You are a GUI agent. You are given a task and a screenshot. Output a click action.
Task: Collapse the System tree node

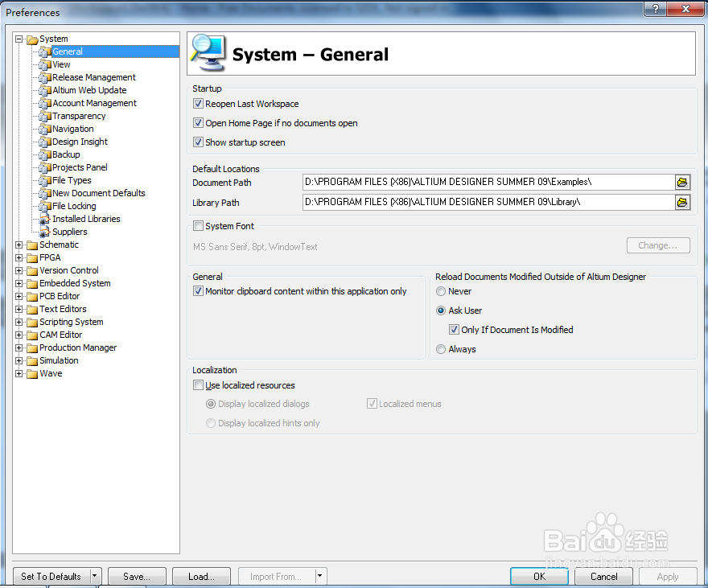click(x=19, y=39)
